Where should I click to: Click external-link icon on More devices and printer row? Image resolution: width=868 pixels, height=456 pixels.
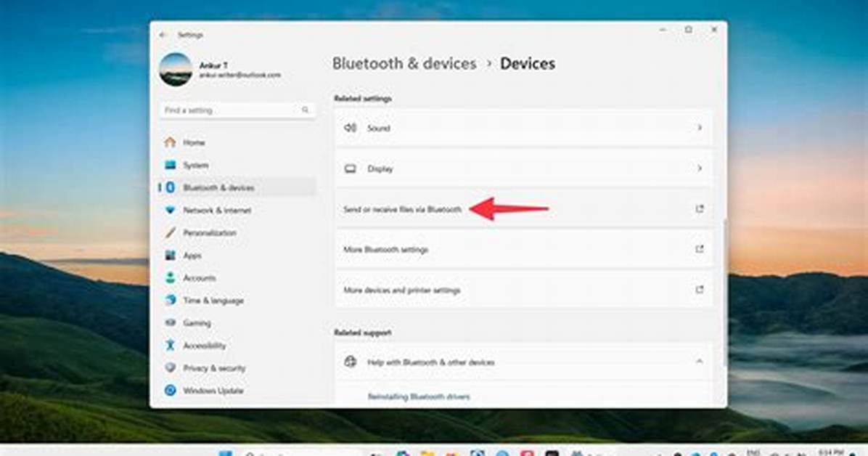click(699, 290)
